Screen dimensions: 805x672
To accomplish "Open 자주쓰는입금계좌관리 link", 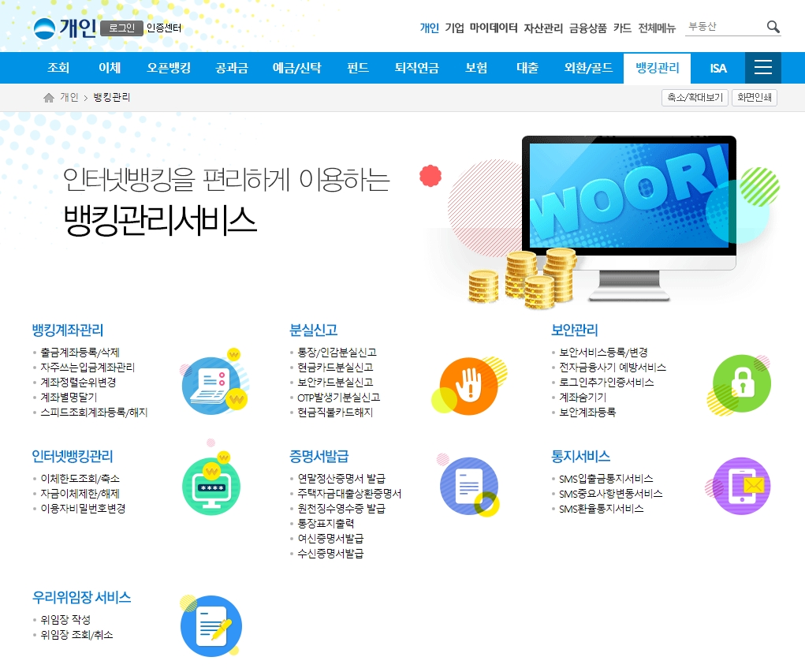I will (88, 368).
